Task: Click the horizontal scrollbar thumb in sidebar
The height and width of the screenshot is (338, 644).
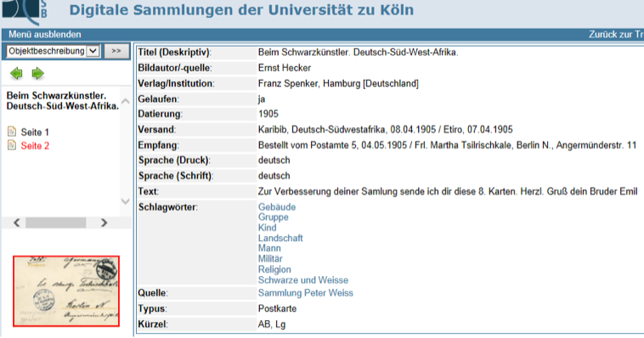Action: pyautogui.click(x=56, y=223)
